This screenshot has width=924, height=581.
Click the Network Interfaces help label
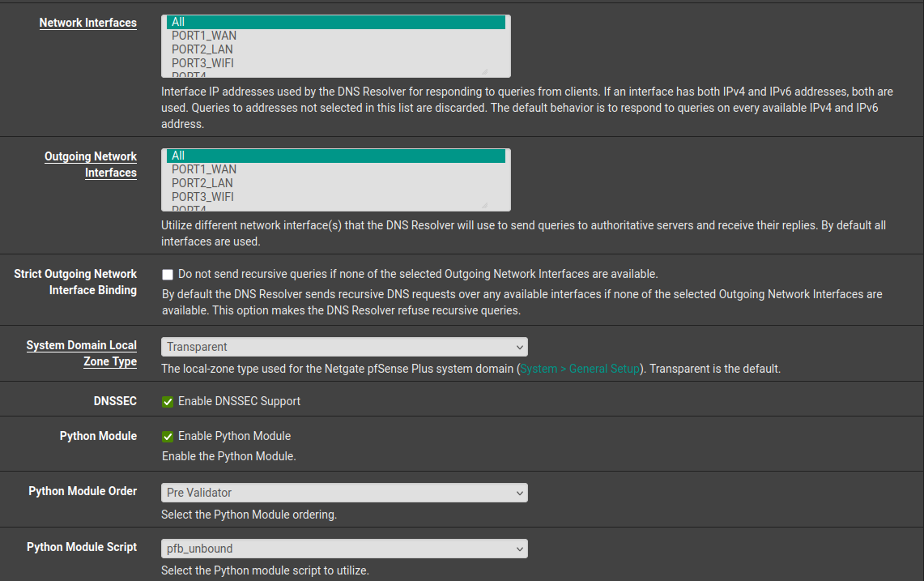tap(87, 23)
